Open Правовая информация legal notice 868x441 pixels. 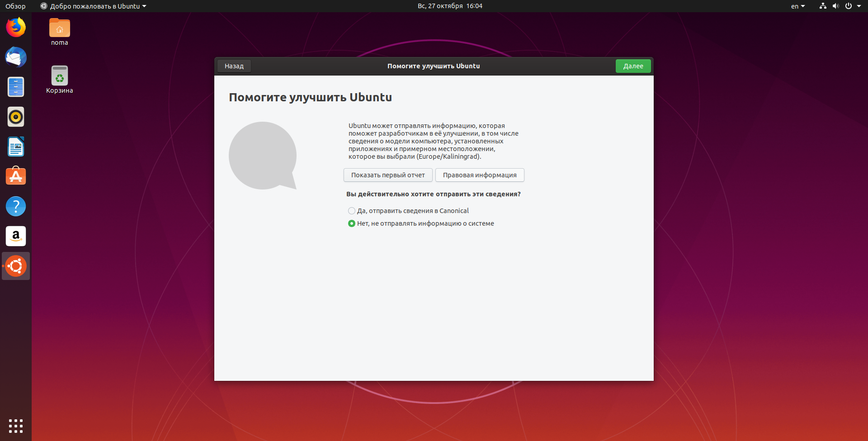pyautogui.click(x=480, y=175)
